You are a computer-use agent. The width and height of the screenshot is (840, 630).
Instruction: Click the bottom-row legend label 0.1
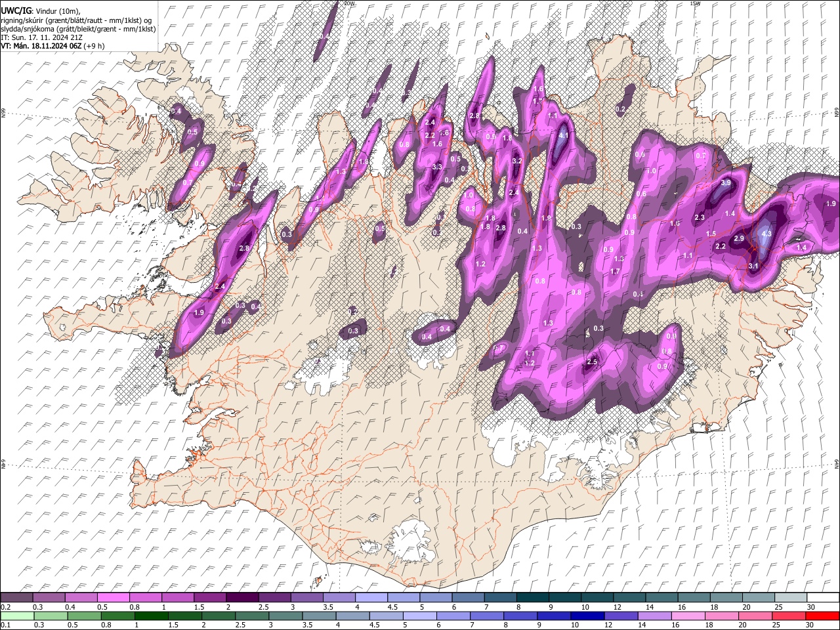click(x=5, y=625)
